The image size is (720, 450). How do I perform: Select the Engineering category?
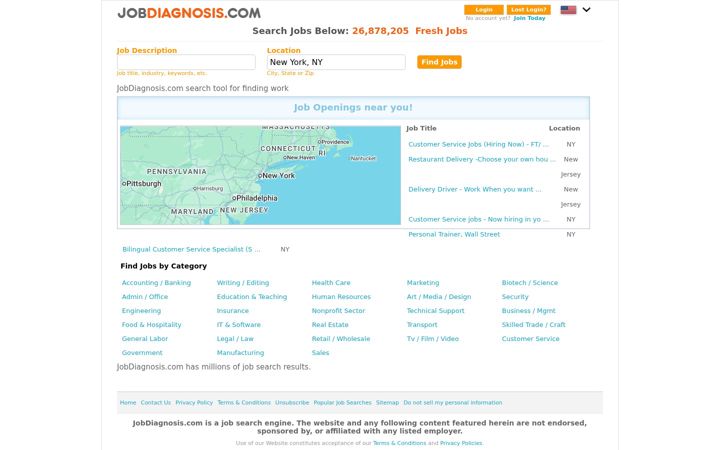(x=141, y=311)
